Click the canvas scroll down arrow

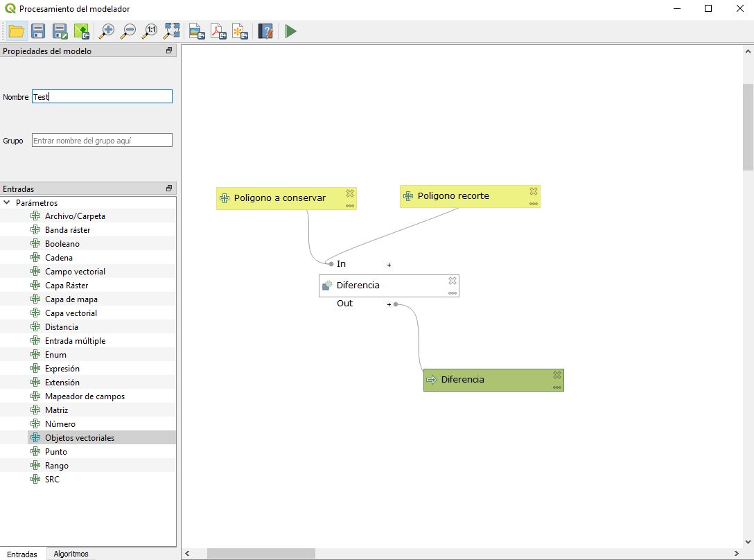point(748,542)
